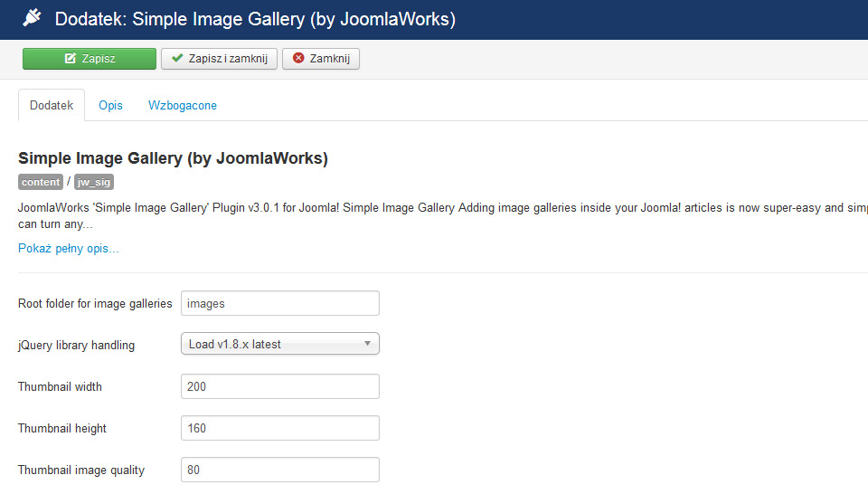This screenshot has width=868, height=494.
Task: Focus the Thumbnail height input field
Action: [x=280, y=428]
